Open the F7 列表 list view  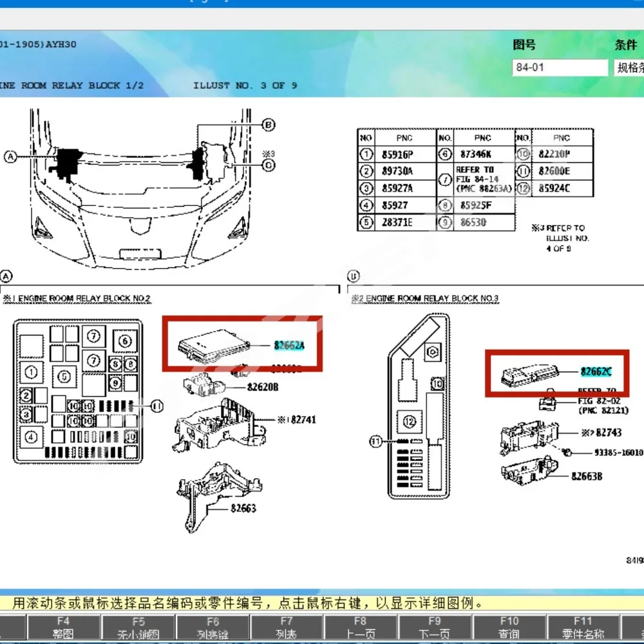click(287, 627)
